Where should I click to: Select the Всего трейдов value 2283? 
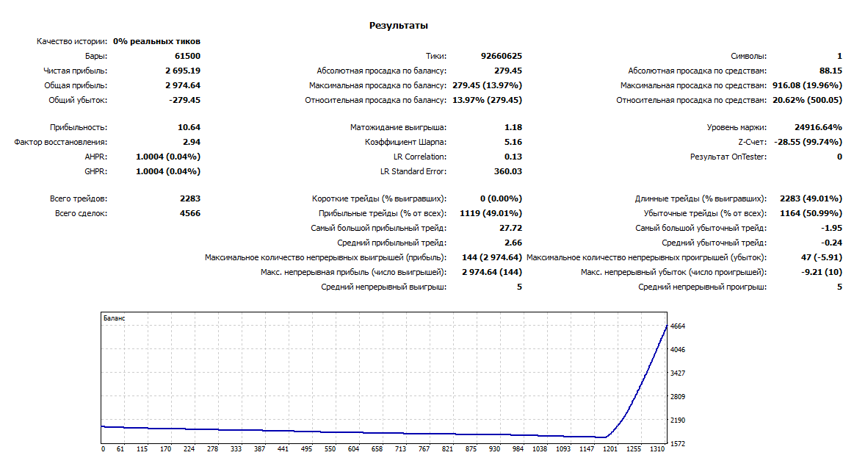[190, 198]
